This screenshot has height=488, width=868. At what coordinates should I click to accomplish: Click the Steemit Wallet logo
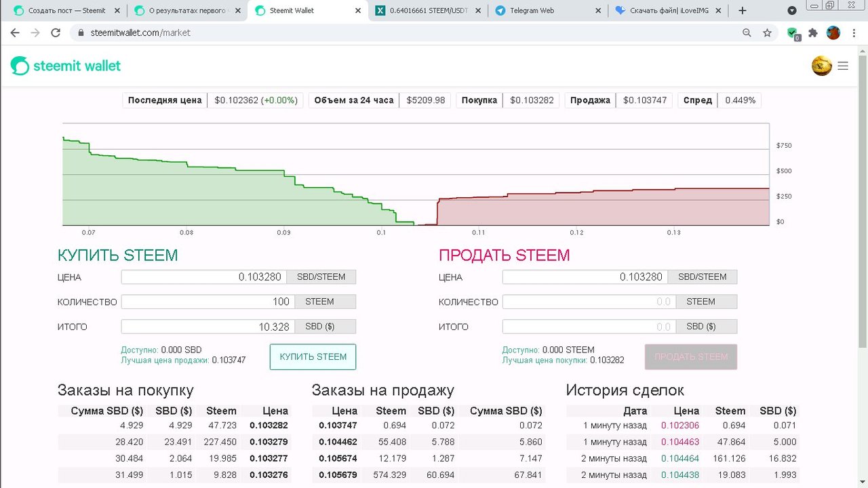click(x=66, y=66)
